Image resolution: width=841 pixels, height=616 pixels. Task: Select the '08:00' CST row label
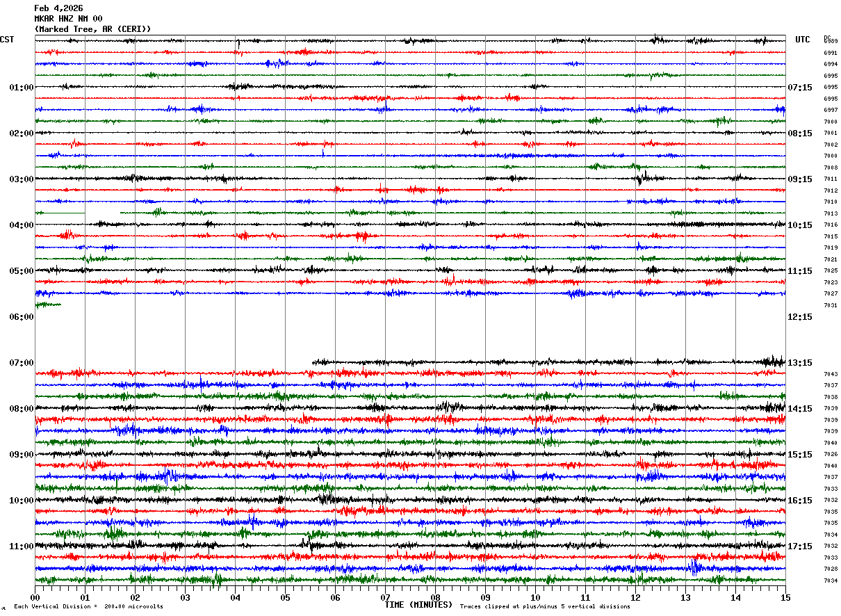(x=22, y=409)
